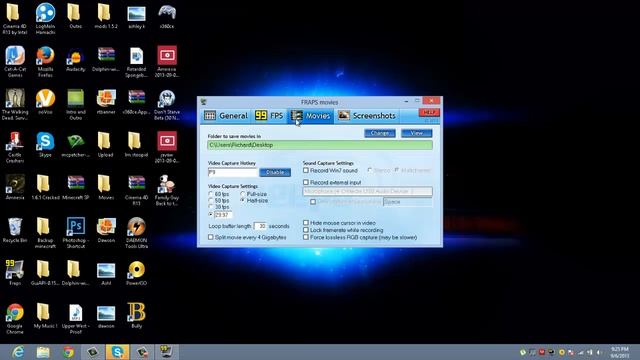This screenshot has width=640, height=360.
Task: Switch to Skype in the taskbar
Action: pyautogui.click(x=118, y=352)
